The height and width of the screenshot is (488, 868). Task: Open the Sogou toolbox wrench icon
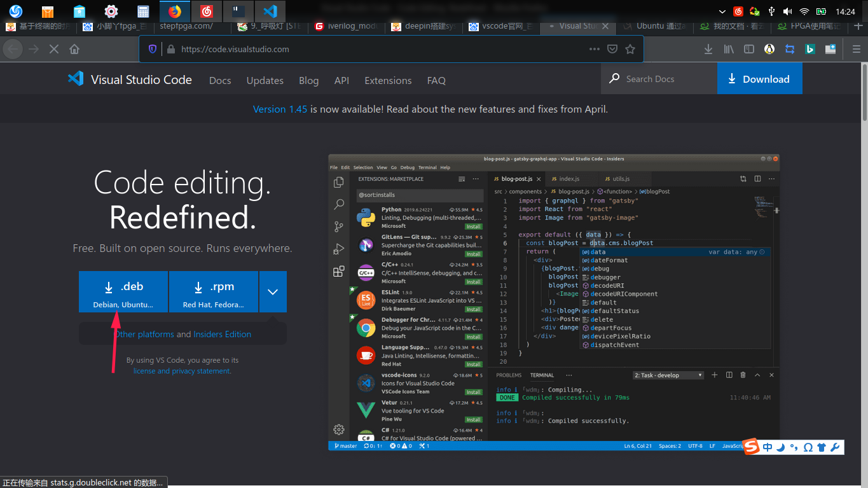tap(835, 447)
